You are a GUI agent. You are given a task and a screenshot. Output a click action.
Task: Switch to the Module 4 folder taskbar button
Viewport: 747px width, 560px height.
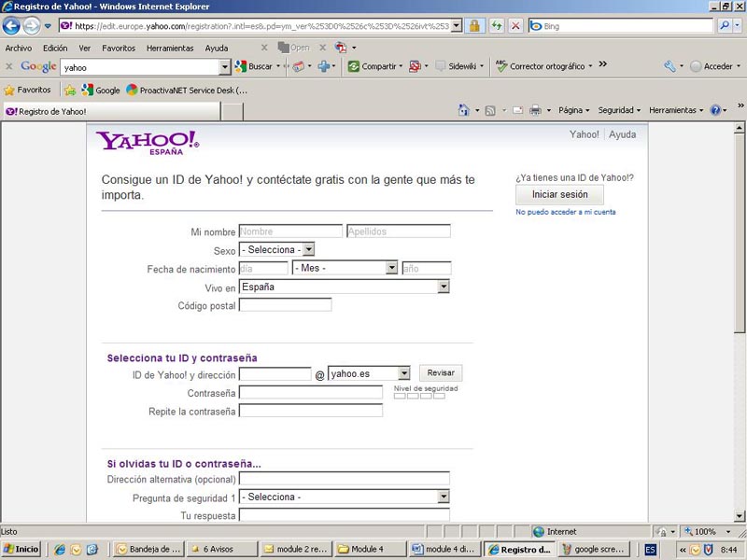370,549
